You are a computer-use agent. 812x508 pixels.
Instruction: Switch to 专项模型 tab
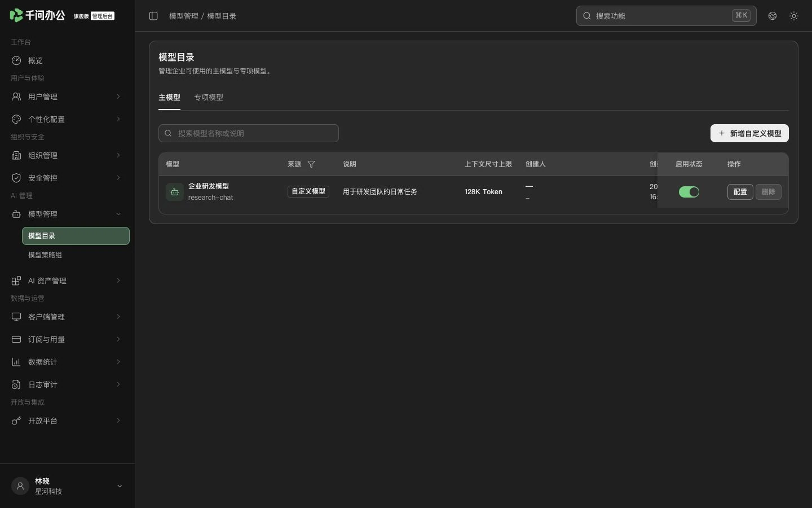209,98
